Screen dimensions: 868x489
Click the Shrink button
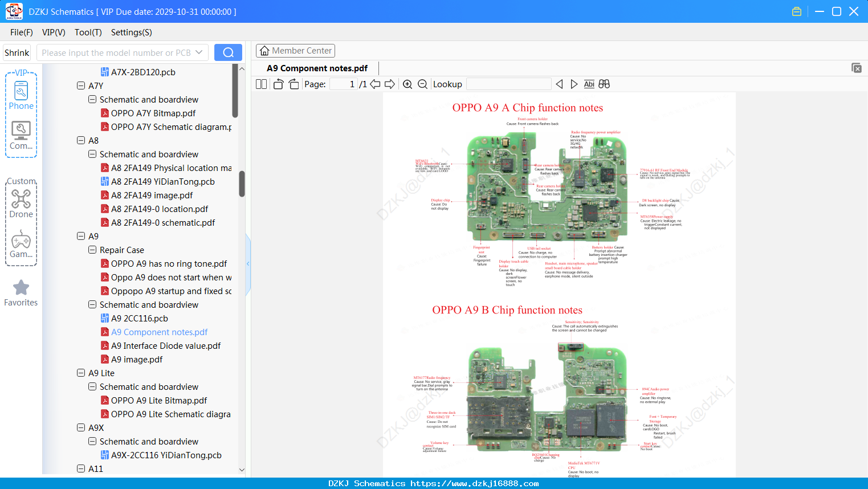click(x=17, y=52)
